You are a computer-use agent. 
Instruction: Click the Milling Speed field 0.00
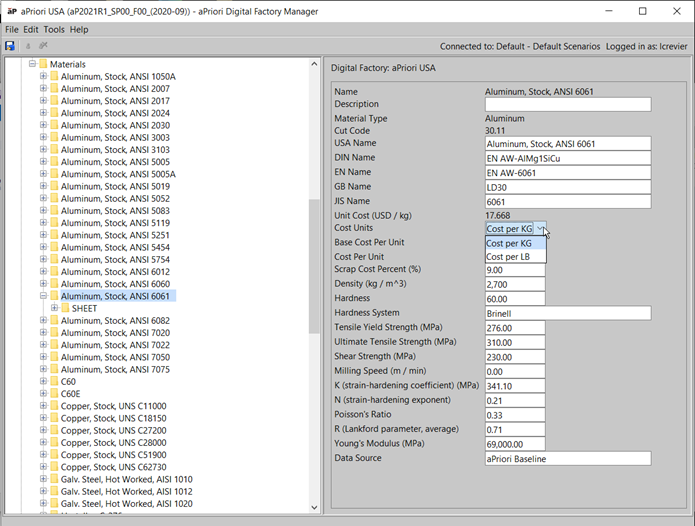tap(515, 371)
